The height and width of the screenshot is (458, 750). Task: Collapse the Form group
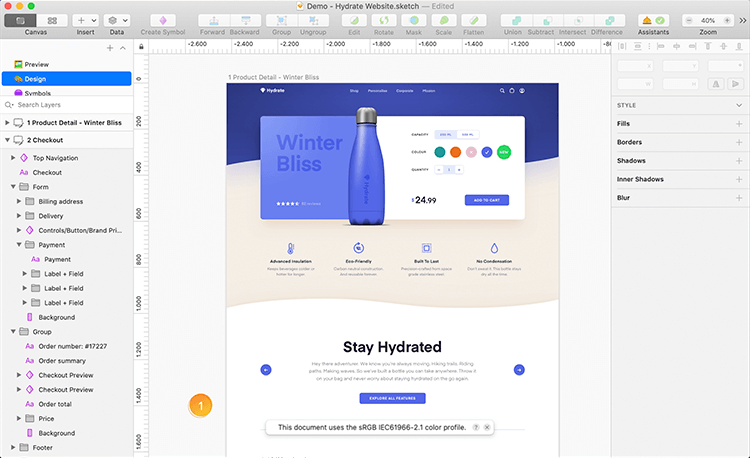pos(13,187)
